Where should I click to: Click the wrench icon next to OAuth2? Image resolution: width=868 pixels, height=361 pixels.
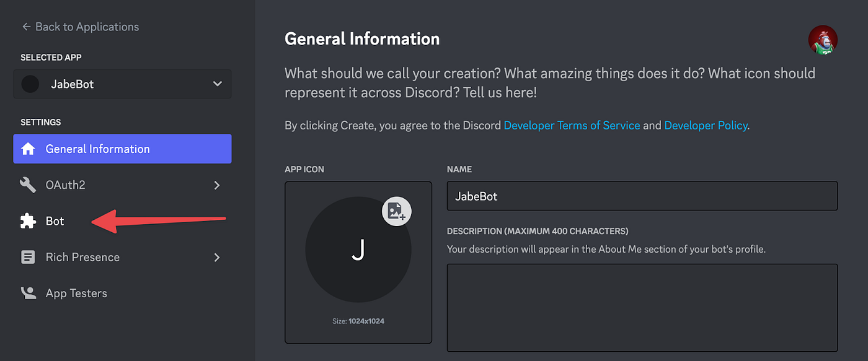(28, 185)
